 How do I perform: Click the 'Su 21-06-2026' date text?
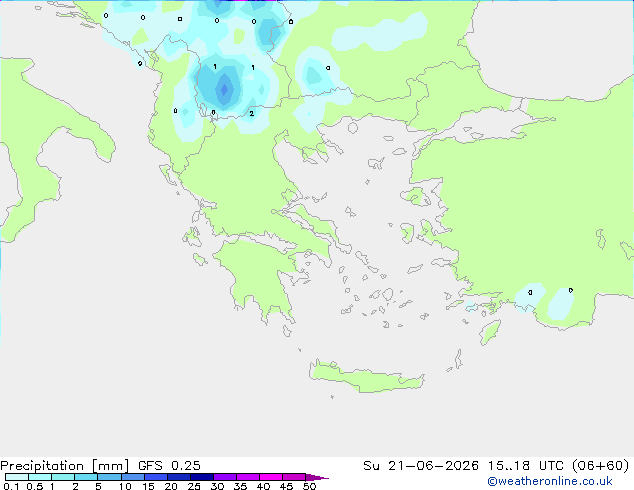(x=421, y=466)
